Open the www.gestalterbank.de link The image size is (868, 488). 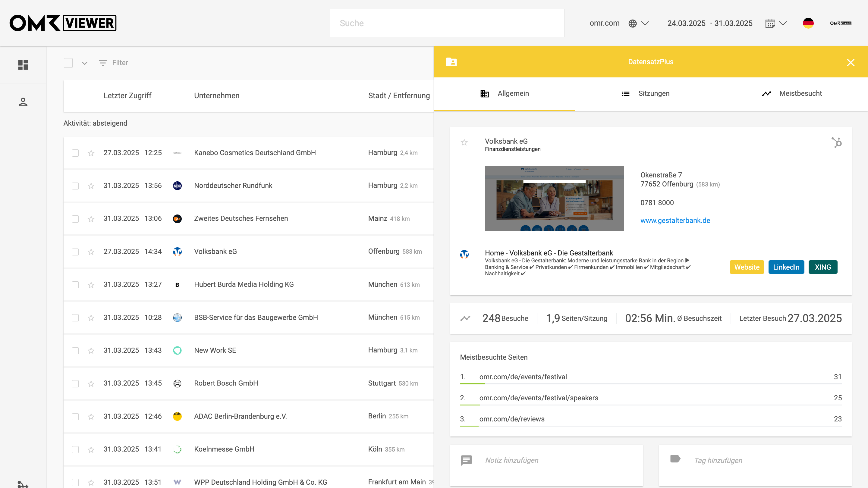click(675, 221)
